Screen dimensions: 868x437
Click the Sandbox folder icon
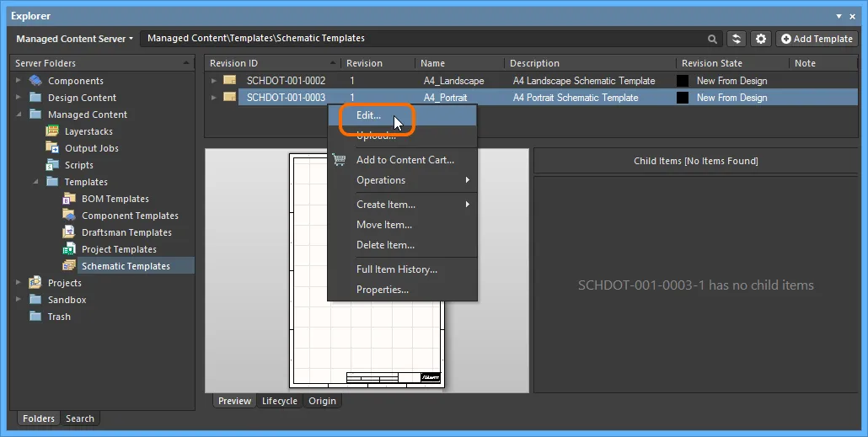(35, 300)
